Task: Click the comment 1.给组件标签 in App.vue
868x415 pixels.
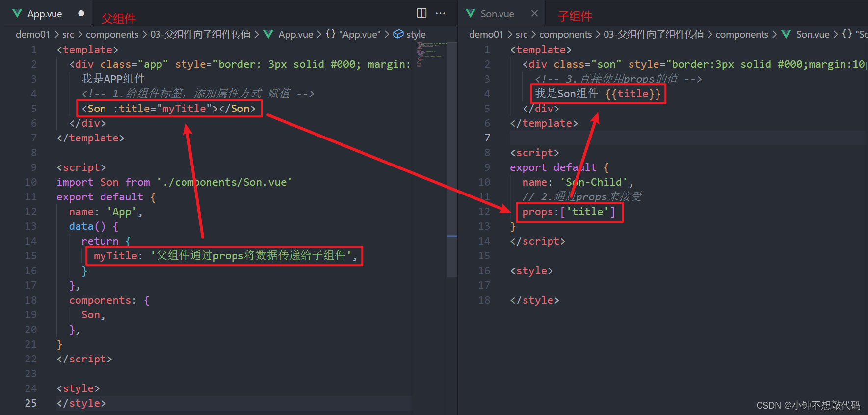Action: tap(198, 93)
